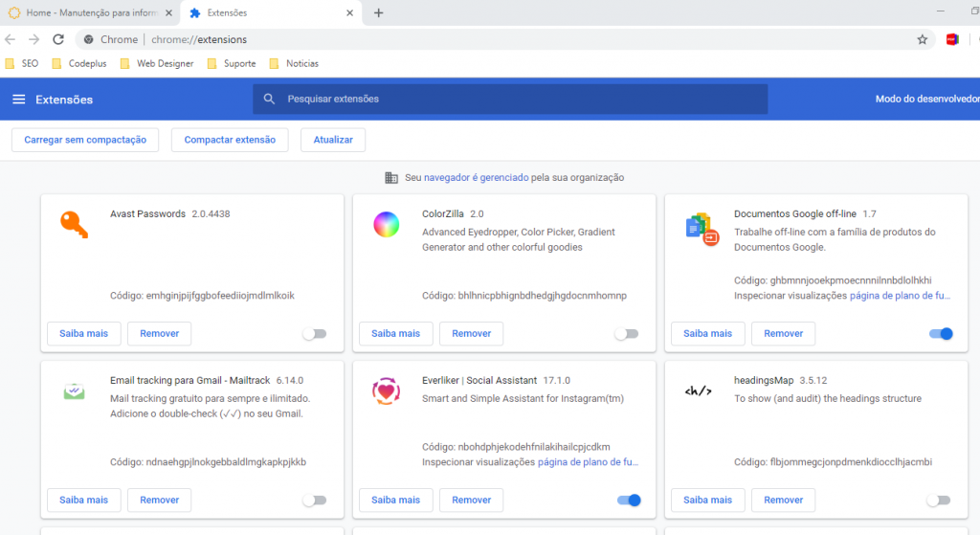Open the SEO bookmarks folder
This screenshot has height=535, width=980.
tap(22, 63)
